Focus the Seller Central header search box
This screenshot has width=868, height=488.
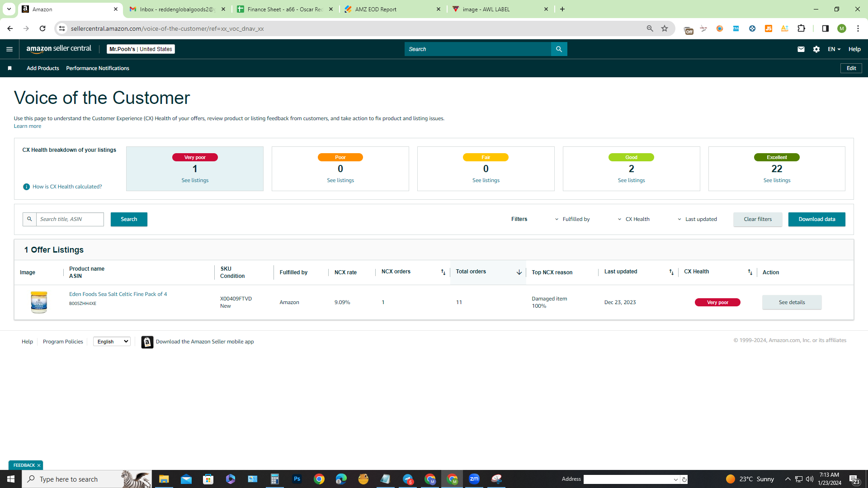point(478,49)
